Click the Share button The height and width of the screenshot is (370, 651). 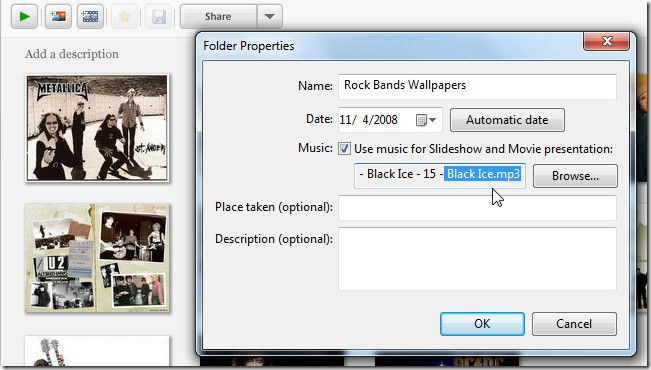coord(218,17)
